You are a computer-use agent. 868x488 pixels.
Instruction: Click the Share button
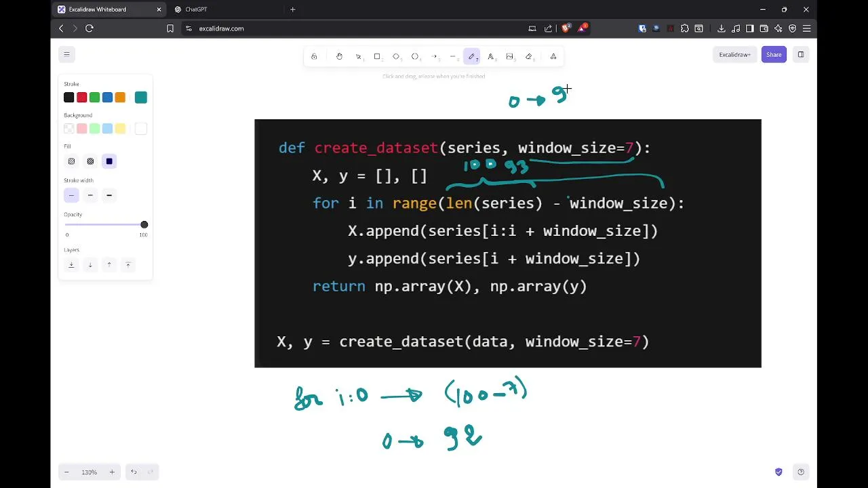774,55
